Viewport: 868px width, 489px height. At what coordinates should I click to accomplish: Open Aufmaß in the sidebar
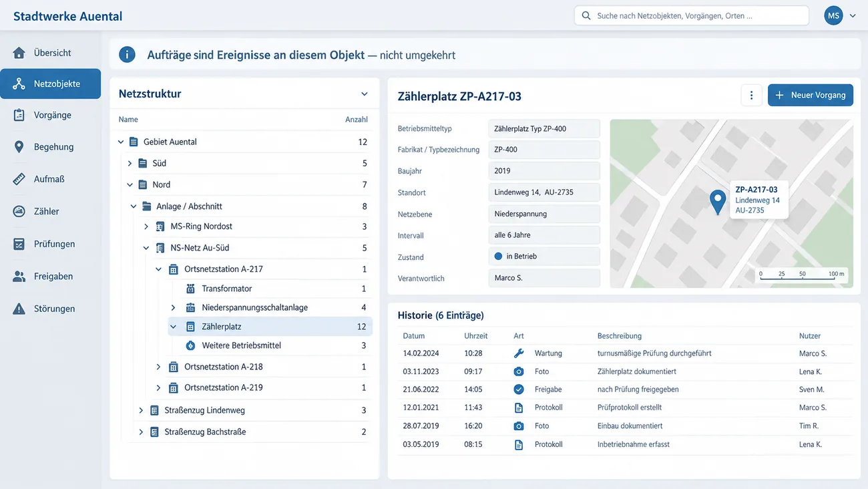[x=51, y=179]
